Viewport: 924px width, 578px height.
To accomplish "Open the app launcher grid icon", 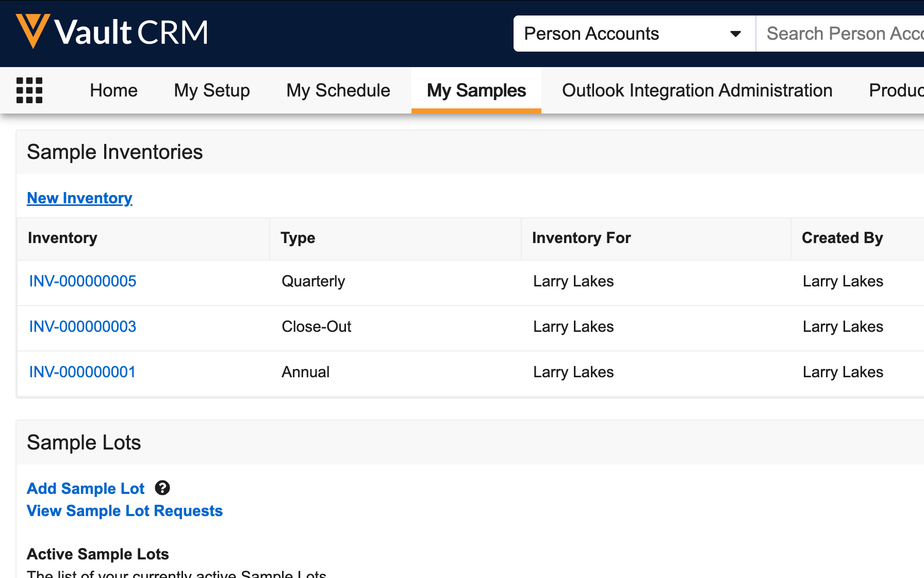I will [29, 90].
